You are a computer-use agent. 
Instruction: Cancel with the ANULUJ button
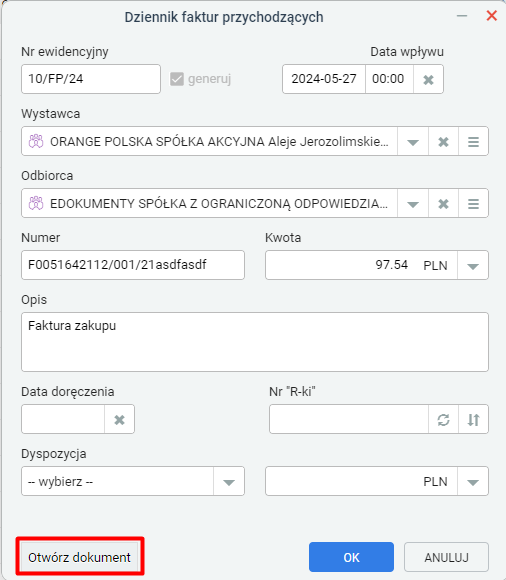(x=446, y=557)
